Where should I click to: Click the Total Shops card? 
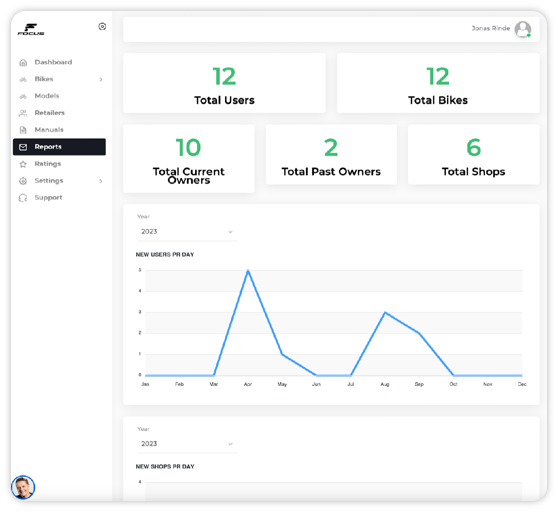point(473,154)
